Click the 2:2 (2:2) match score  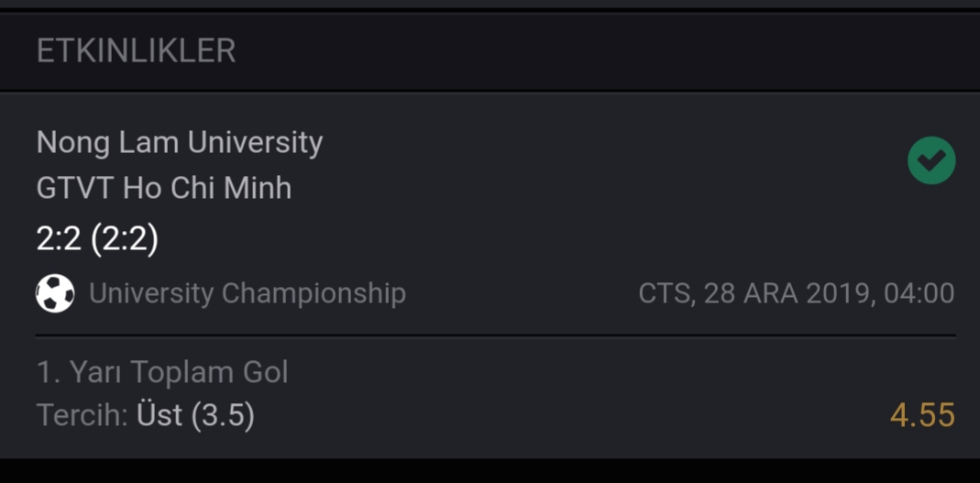97,239
